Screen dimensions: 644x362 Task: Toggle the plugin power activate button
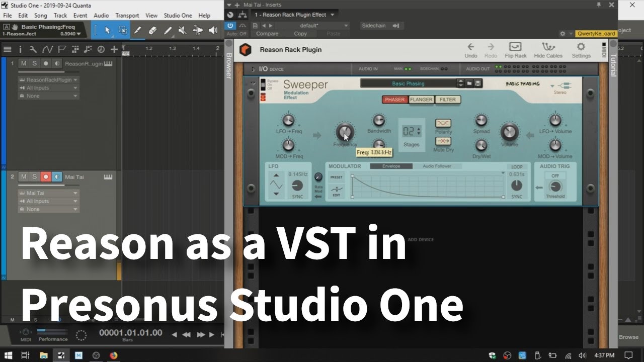point(230,25)
